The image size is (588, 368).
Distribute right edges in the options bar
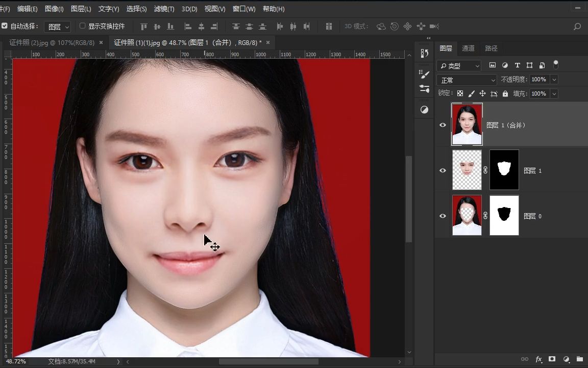pos(307,26)
